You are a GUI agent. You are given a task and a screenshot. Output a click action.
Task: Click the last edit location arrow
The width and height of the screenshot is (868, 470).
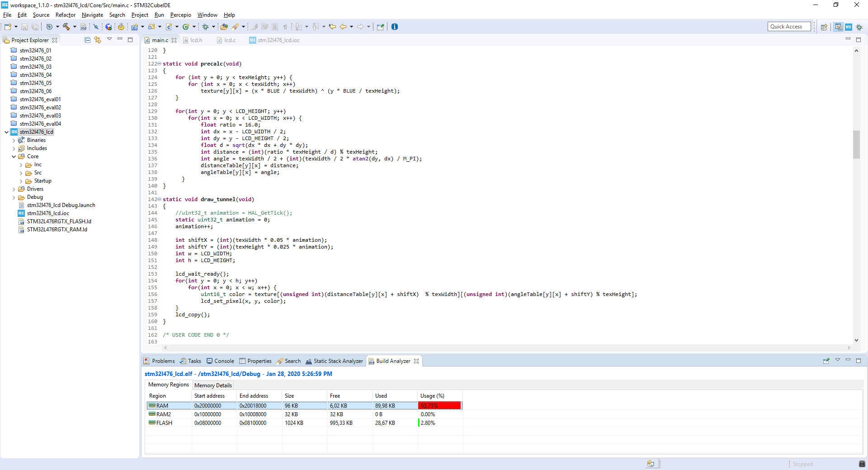click(332, 27)
